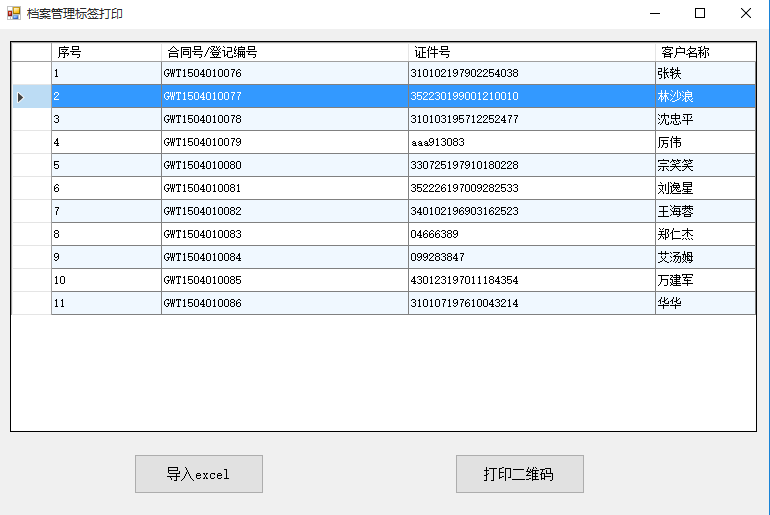
Task: Click ID cell 340102196903162523
Action: tap(532, 212)
